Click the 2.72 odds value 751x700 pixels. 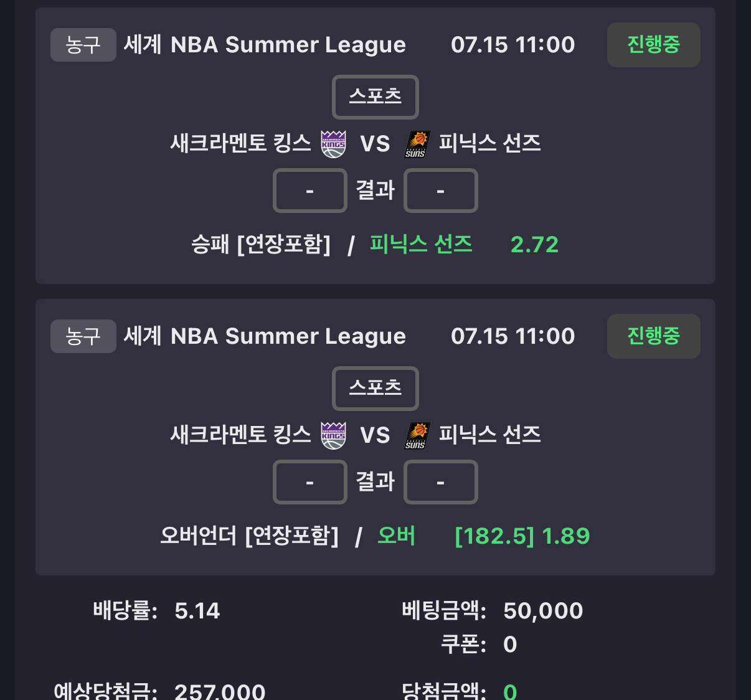pyautogui.click(x=534, y=245)
